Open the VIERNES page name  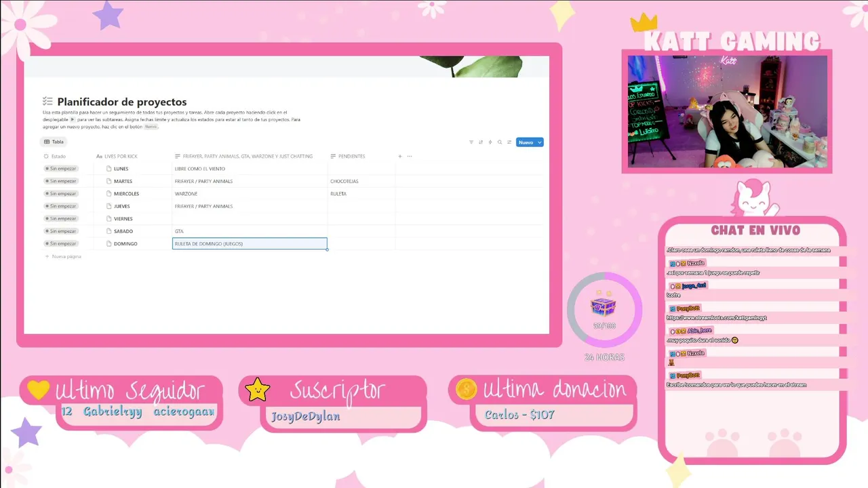(123, 219)
